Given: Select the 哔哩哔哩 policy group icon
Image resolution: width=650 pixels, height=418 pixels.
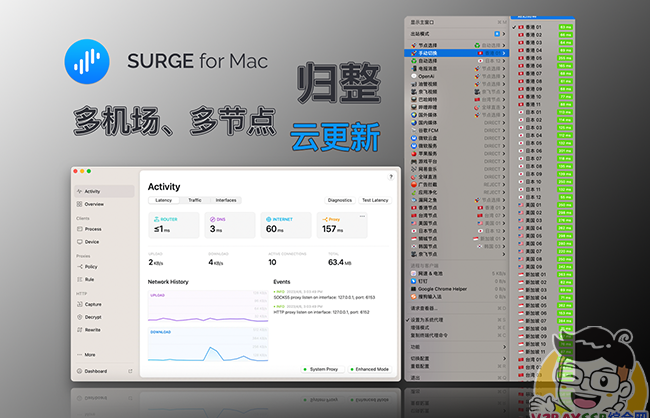Looking at the screenshot, I should coord(414,107).
